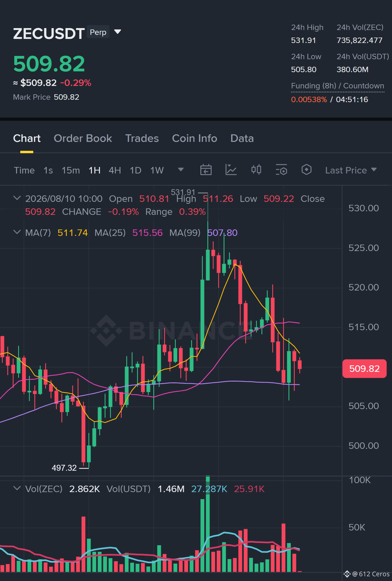
Task: Open the chart display settings icon
Action: click(x=281, y=170)
